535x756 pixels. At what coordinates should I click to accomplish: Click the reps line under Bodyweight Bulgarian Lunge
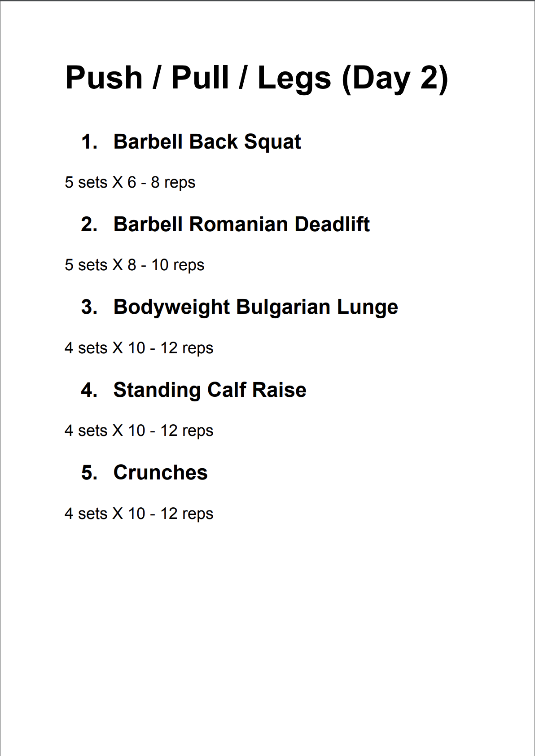[139, 348]
